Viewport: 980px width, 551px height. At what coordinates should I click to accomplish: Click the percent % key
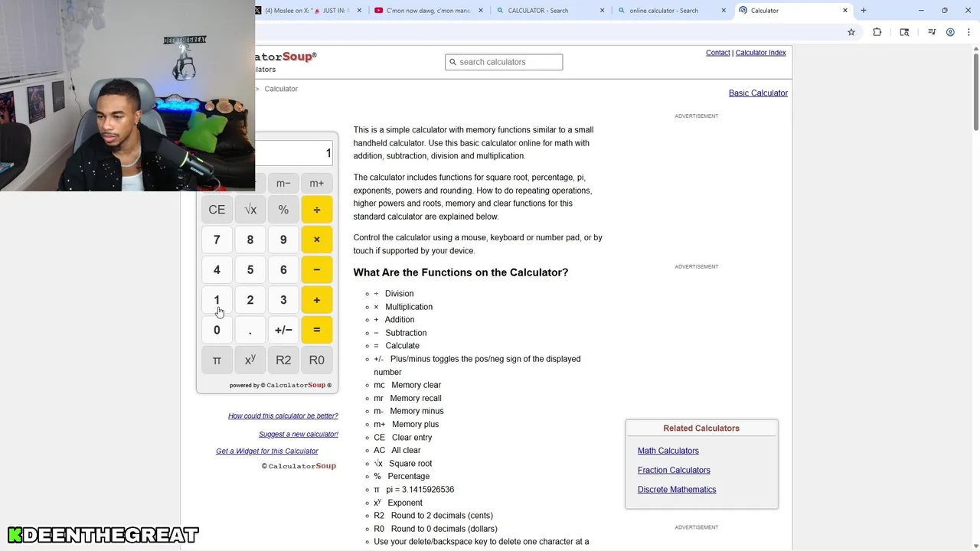pyautogui.click(x=283, y=210)
